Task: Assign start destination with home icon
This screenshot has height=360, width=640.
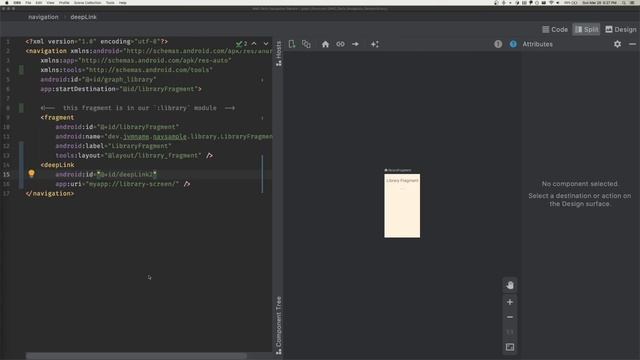Action: click(x=325, y=44)
